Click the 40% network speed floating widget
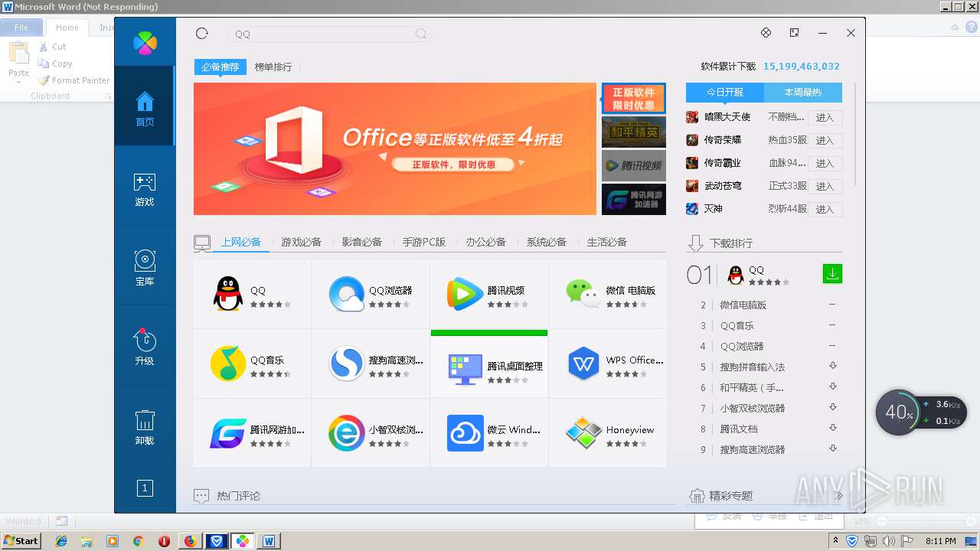Image resolution: width=980 pixels, height=551 pixels. [921, 412]
